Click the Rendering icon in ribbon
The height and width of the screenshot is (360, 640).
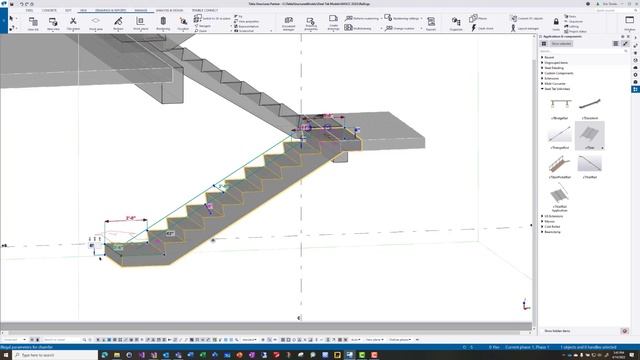point(163,24)
